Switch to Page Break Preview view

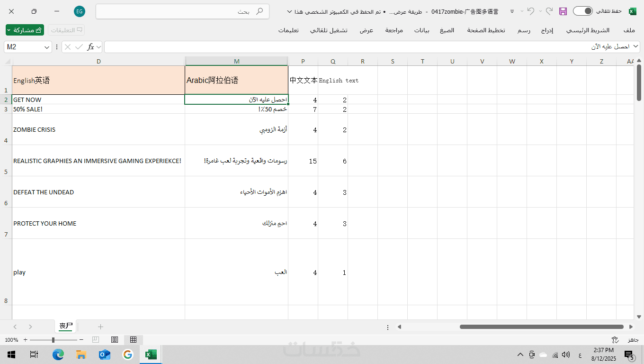tap(96, 340)
